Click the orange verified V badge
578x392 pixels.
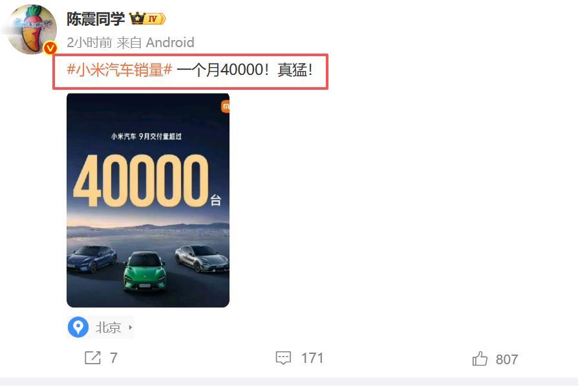click(50, 48)
